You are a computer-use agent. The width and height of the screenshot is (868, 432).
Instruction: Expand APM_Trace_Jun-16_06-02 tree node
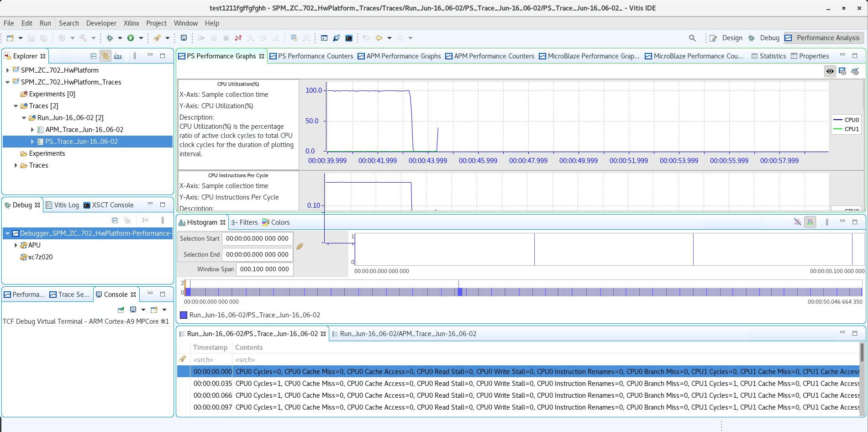(32, 130)
